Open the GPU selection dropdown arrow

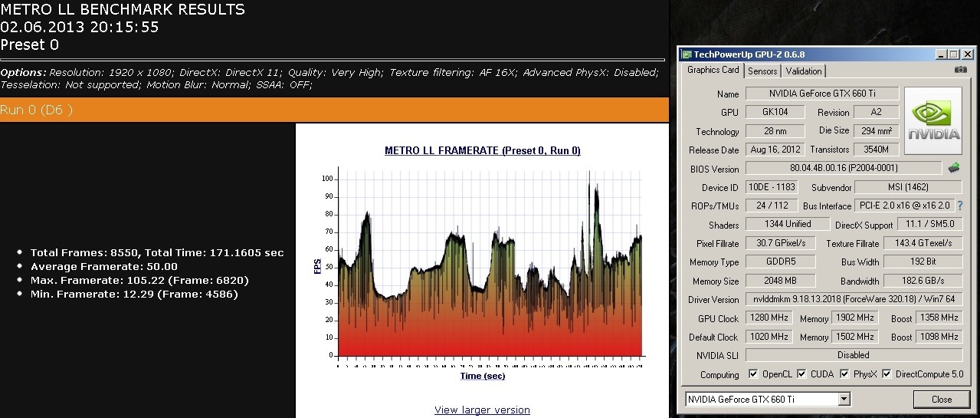tap(844, 399)
